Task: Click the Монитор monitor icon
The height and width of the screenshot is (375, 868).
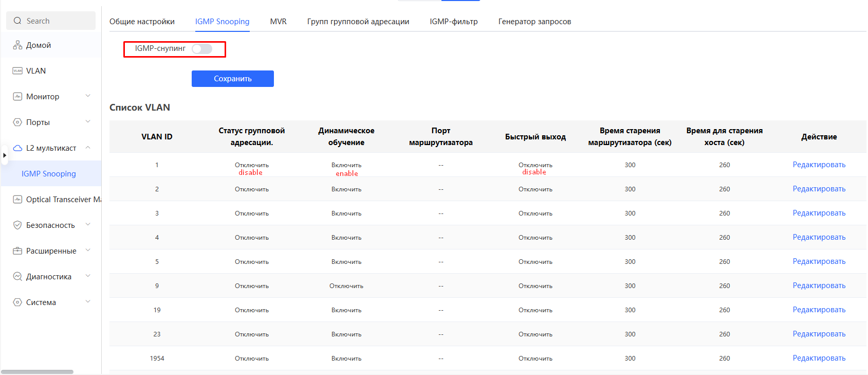Action: pyautogui.click(x=17, y=97)
